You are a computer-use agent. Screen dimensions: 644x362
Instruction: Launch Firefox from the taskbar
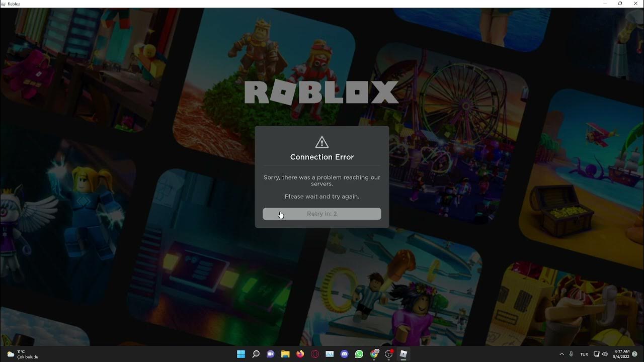coord(300,354)
